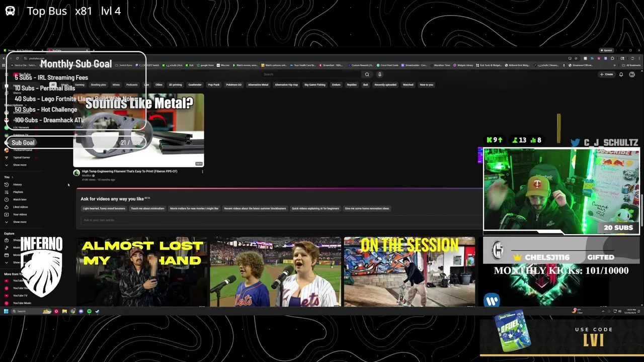This screenshot has width=644, height=362.
Task: Open the YouTube account avatar menu
Action: coord(632,74)
